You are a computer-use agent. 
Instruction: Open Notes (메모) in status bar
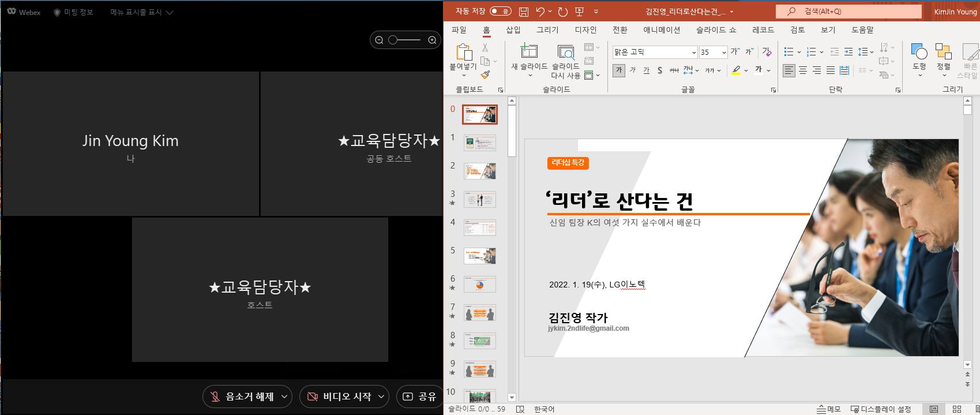tap(829, 409)
